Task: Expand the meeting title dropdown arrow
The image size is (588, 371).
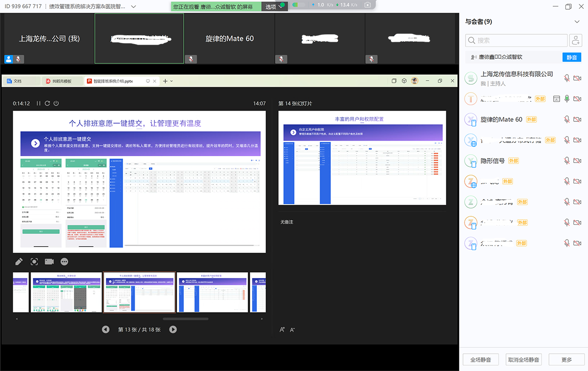Action: point(134,6)
